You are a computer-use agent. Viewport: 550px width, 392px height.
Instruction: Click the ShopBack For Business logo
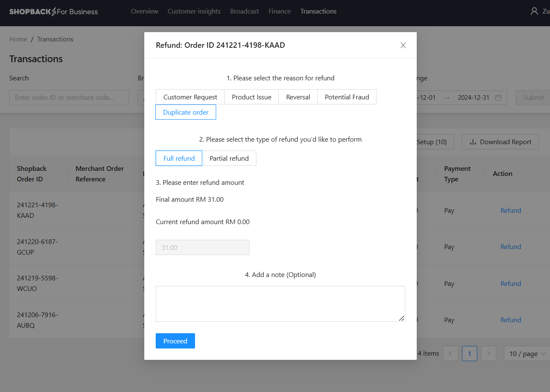coord(53,11)
